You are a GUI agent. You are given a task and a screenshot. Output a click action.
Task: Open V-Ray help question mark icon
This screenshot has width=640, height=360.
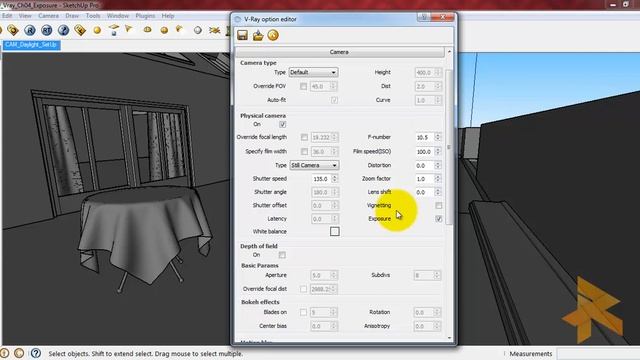pyautogui.click(x=63, y=30)
